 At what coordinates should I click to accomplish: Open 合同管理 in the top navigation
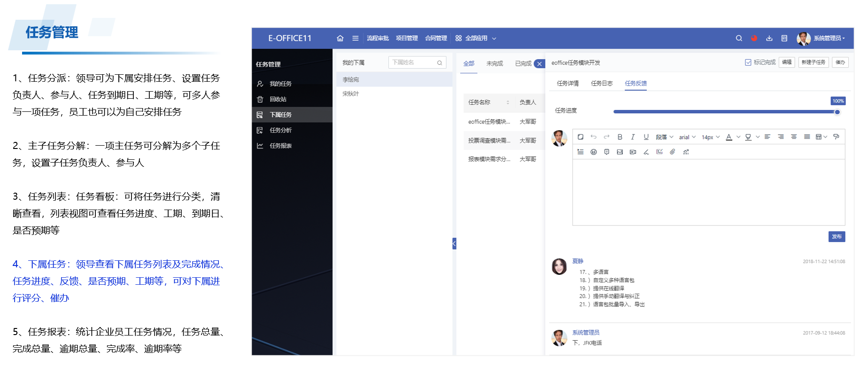436,39
